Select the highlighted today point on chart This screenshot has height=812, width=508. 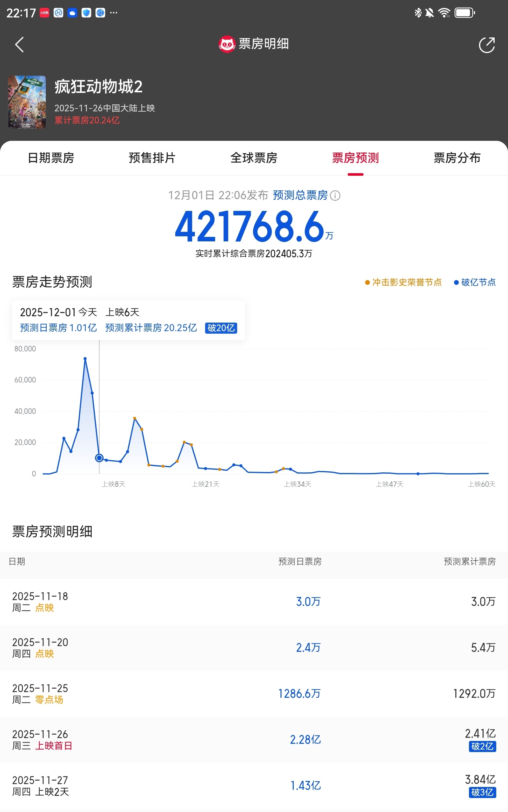99,458
